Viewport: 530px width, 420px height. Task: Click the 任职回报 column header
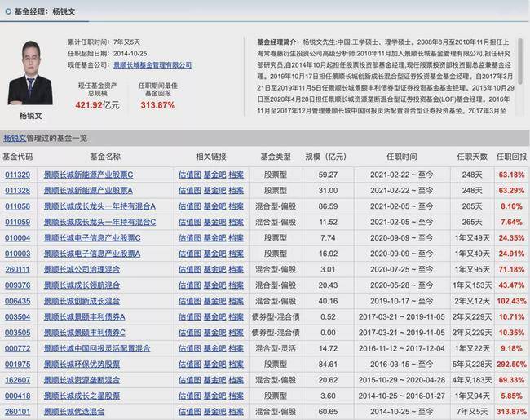pyautogui.click(x=511, y=157)
